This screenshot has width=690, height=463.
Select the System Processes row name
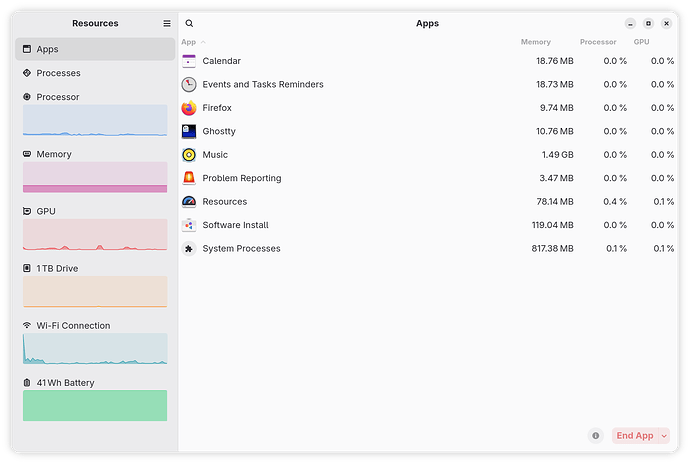coord(241,249)
